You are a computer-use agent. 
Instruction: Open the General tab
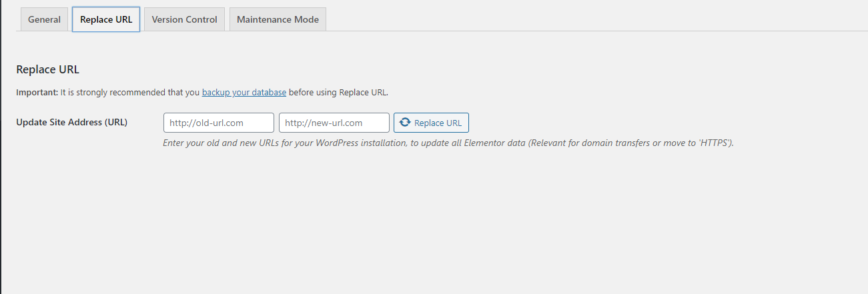click(x=44, y=19)
